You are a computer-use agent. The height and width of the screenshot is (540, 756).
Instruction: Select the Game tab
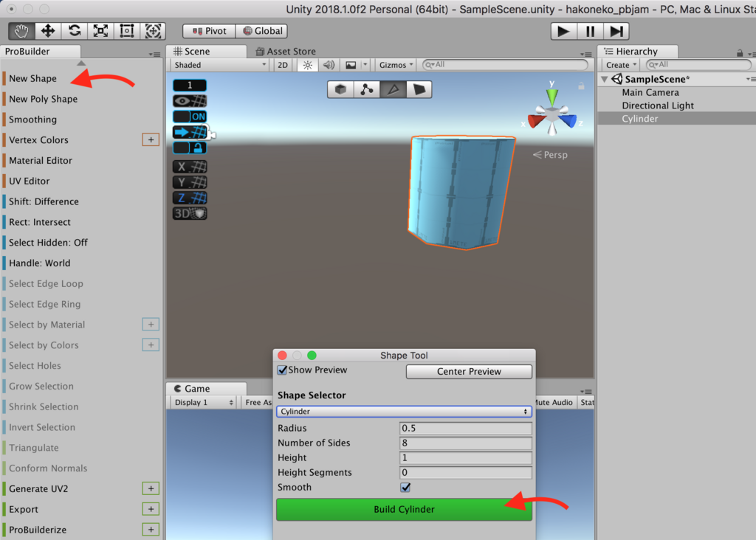pyautogui.click(x=206, y=388)
